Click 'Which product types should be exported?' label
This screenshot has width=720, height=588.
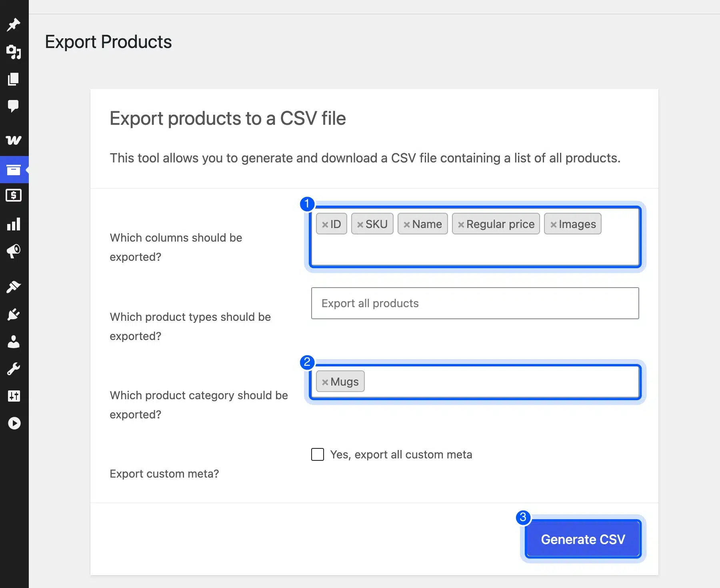pyautogui.click(x=190, y=326)
